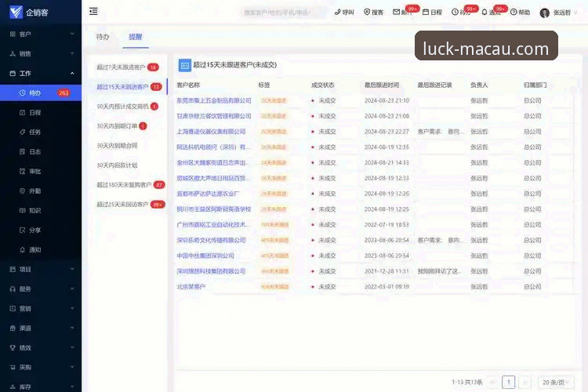Viewport: 588px width, 392px height.
Task: Expand the 客户 sidebar menu chevron
Action: [x=72, y=34]
